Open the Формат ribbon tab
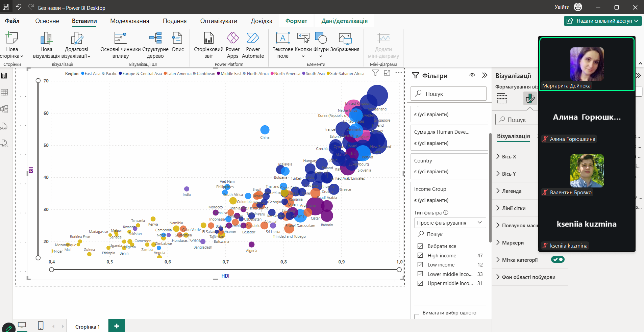 (296, 21)
